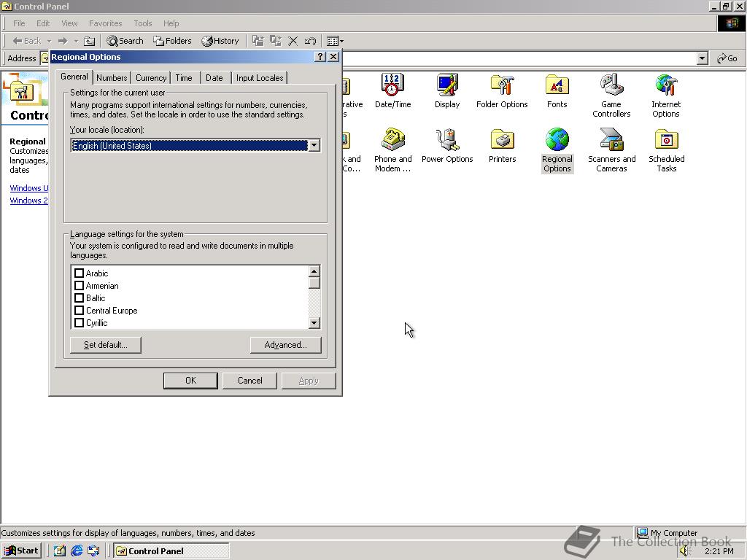Switch to the General tab
Image resolution: width=747 pixels, height=560 pixels.
coord(74,77)
